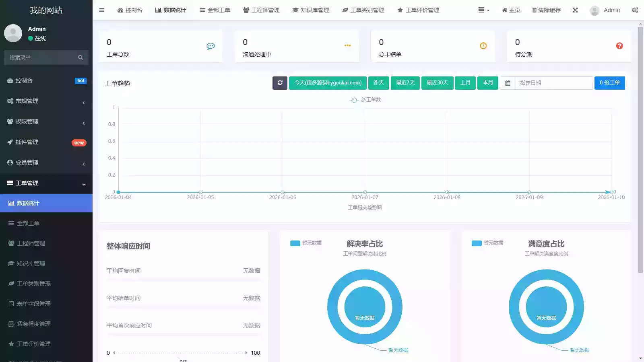
Task: Click the fullscreen icon in the top bar
Action: [x=575, y=10]
